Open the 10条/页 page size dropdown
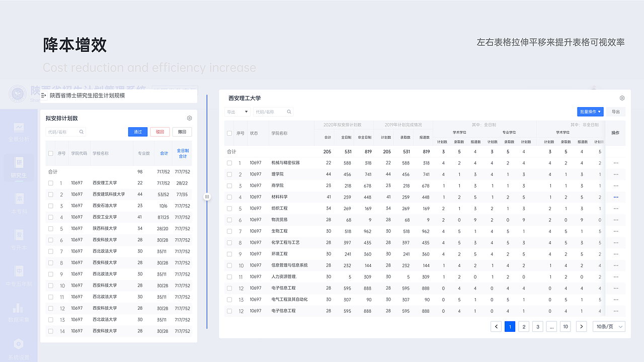This screenshot has height=362, width=644. [x=609, y=327]
